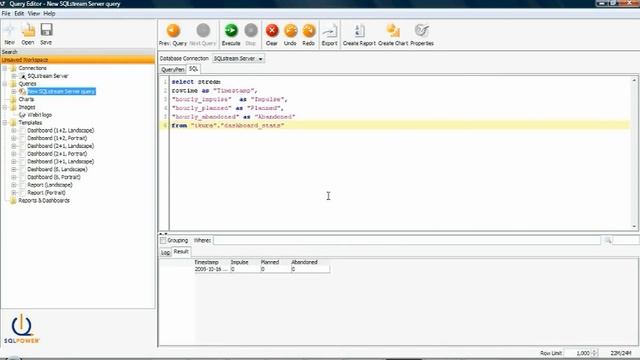Viewport: 640px width, 360px height.
Task: Click into the Where filter field
Action: click(407, 240)
